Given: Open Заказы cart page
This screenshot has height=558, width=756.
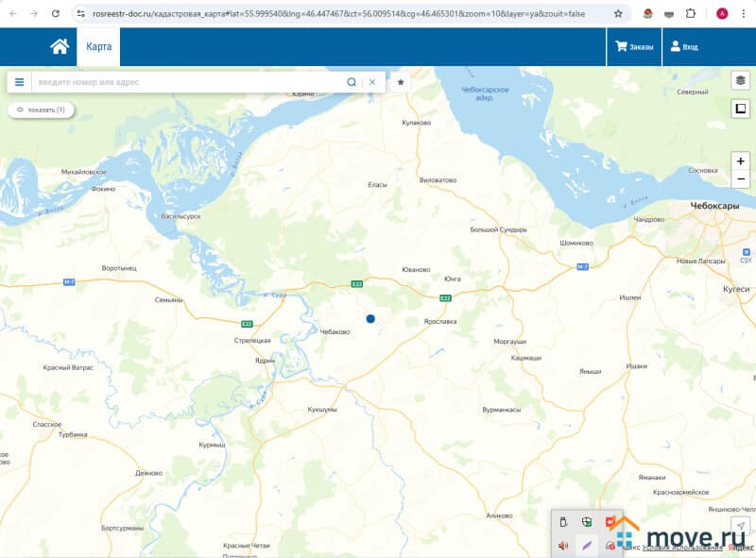Looking at the screenshot, I should pyautogui.click(x=634, y=46).
